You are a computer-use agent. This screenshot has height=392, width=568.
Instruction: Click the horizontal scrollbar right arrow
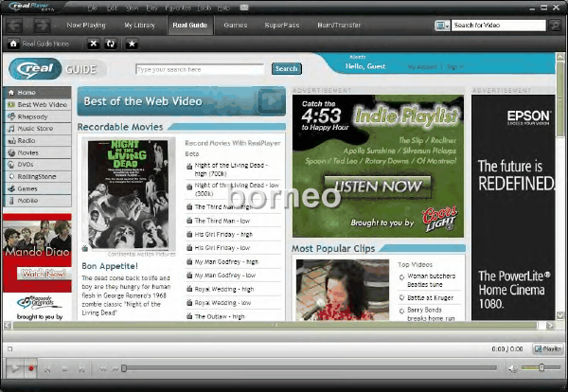[x=551, y=326]
